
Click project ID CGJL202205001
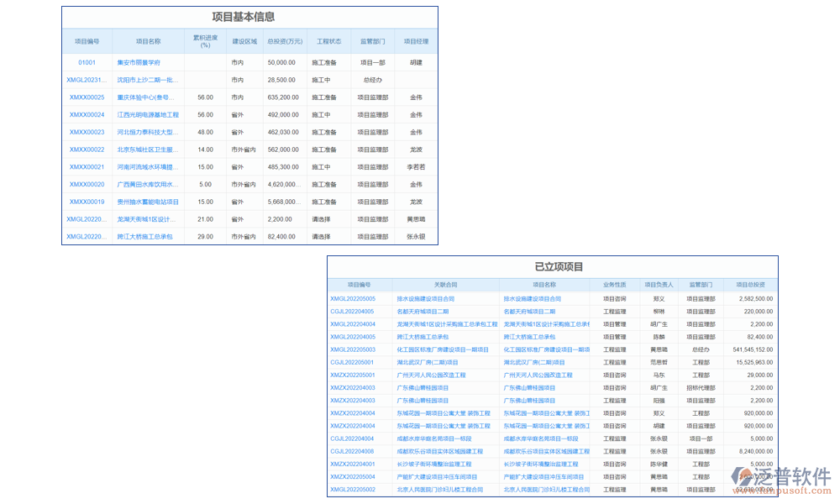[353, 362]
